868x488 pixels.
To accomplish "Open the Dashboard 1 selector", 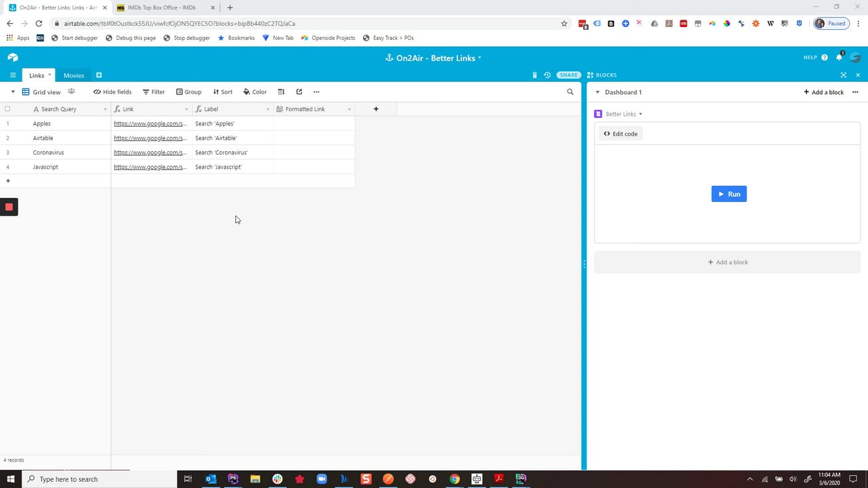I will pos(618,92).
